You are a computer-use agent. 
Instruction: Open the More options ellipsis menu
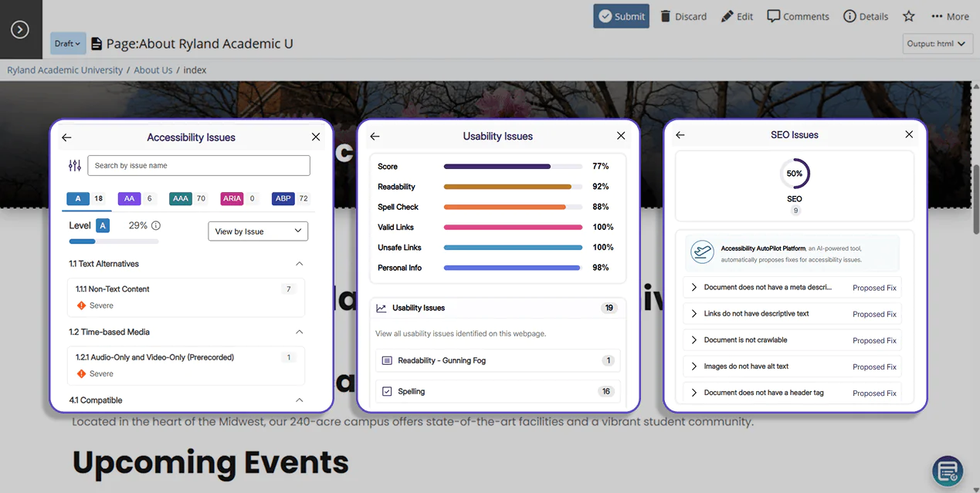934,16
